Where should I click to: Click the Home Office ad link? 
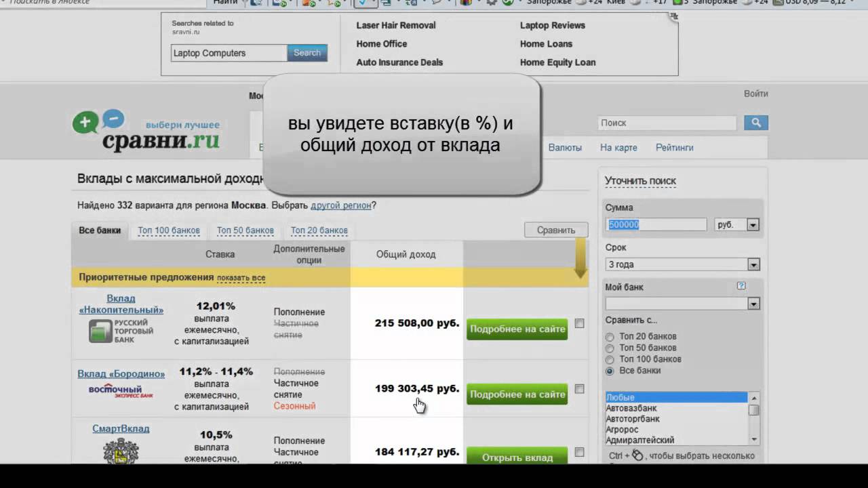(382, 44)
